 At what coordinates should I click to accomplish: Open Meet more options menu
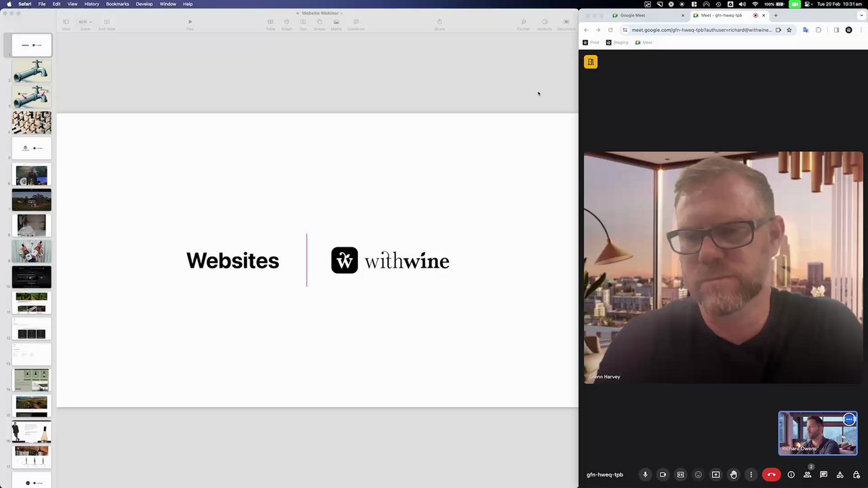(x=751, y=474)
